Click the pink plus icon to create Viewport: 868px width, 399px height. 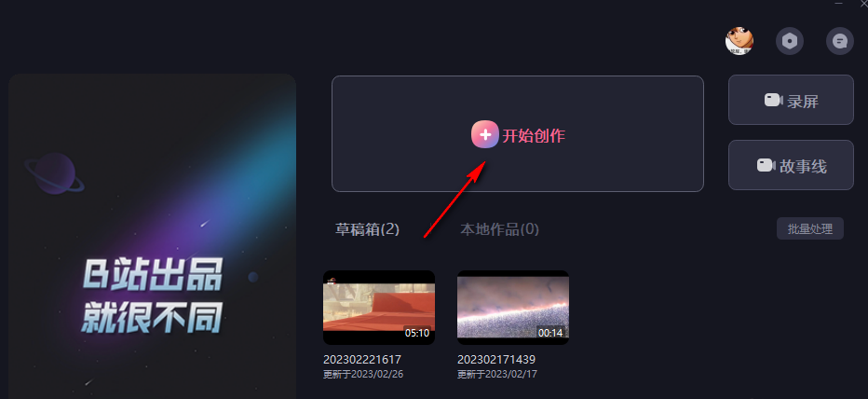pos(485,134)
